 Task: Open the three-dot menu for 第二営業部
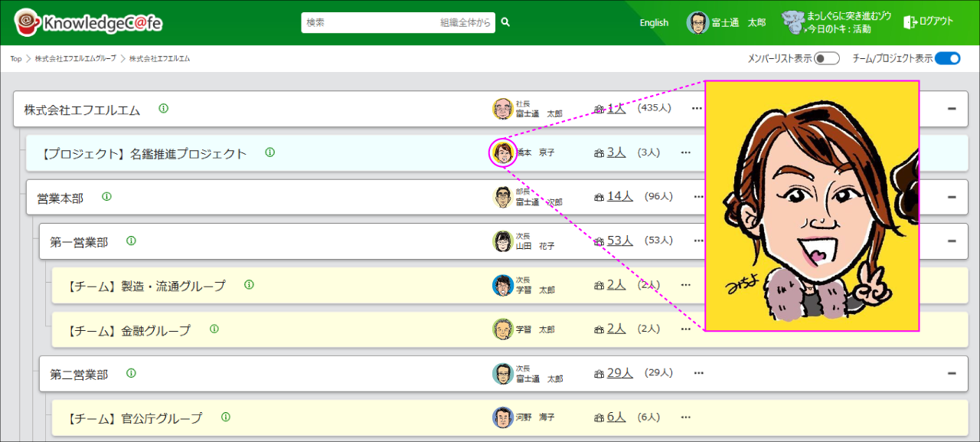(x=698, y=373)
